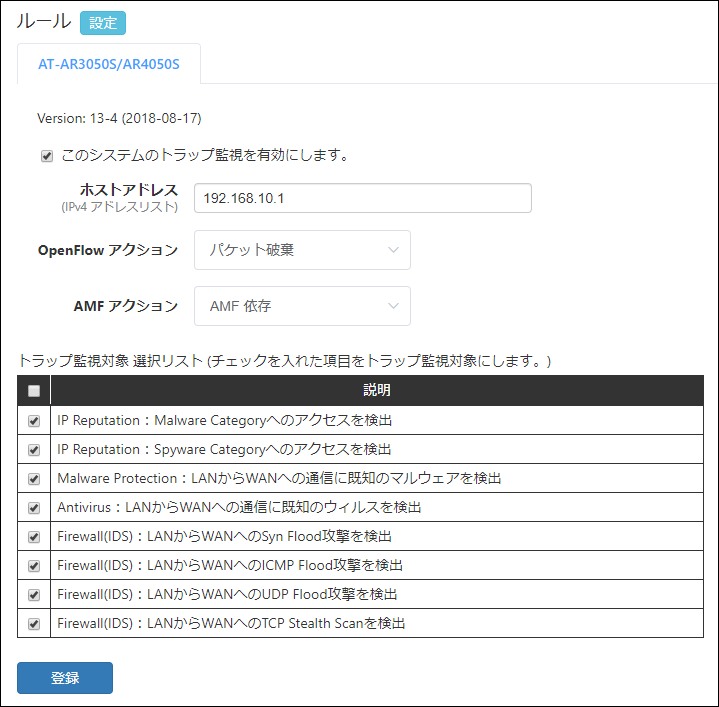Screen dimensions: 719x707
Task: Uncheck the UDP Flood attack checkbox
Action: (34, 595)
